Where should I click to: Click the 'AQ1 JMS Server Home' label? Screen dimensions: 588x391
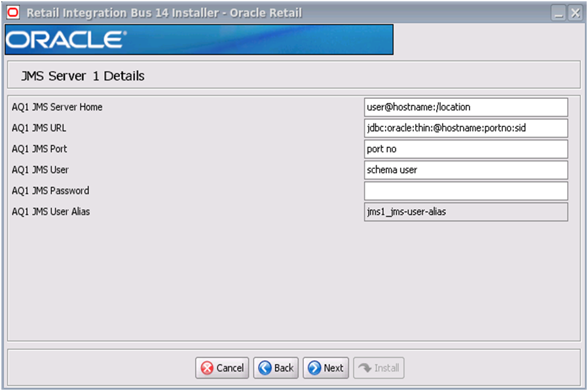57,107
